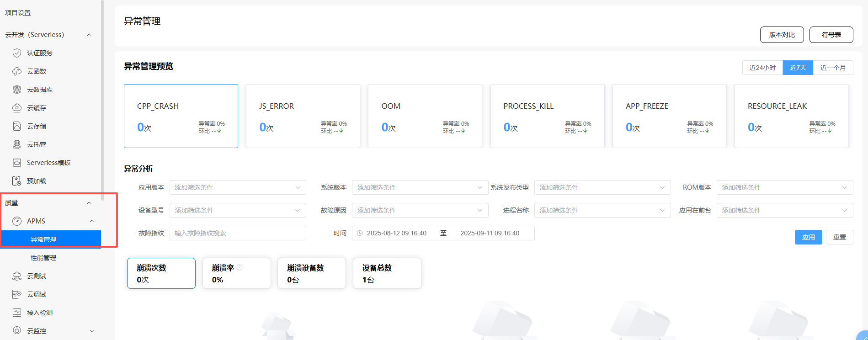Click the 崩溃率 help question icon
This screenshot has width=868, height=340.
pos(240,268)
